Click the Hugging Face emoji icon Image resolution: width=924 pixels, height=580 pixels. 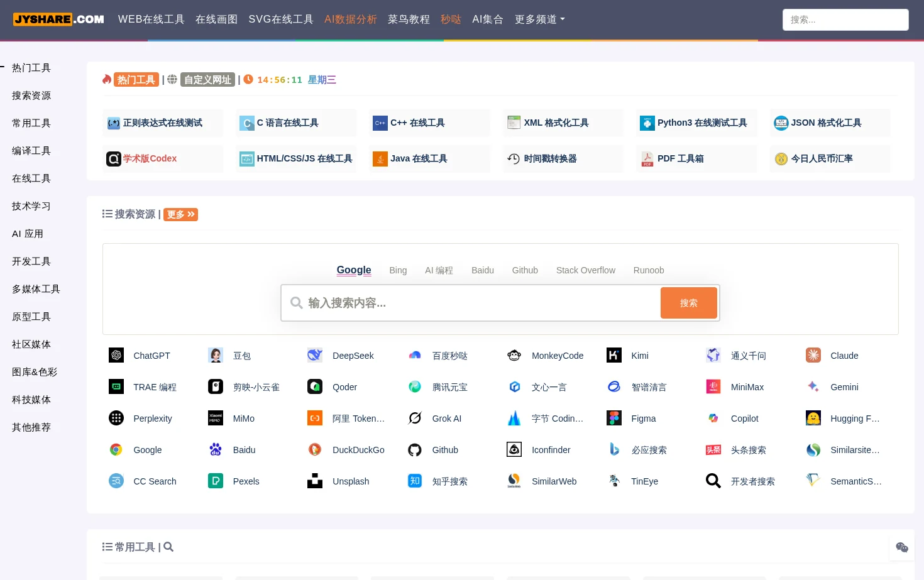pos(813,419)
